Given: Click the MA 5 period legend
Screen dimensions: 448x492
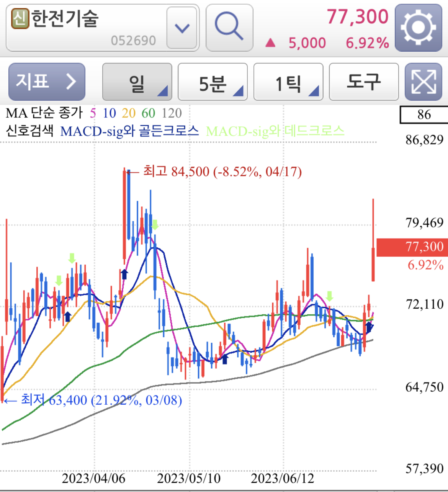Looking at the screenshot, I should tap(93, 113).
